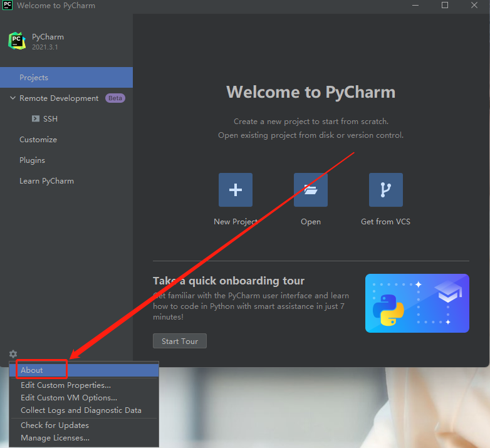
Task: Select SSH under Remote Development
Action: click(x=50, y=118)
